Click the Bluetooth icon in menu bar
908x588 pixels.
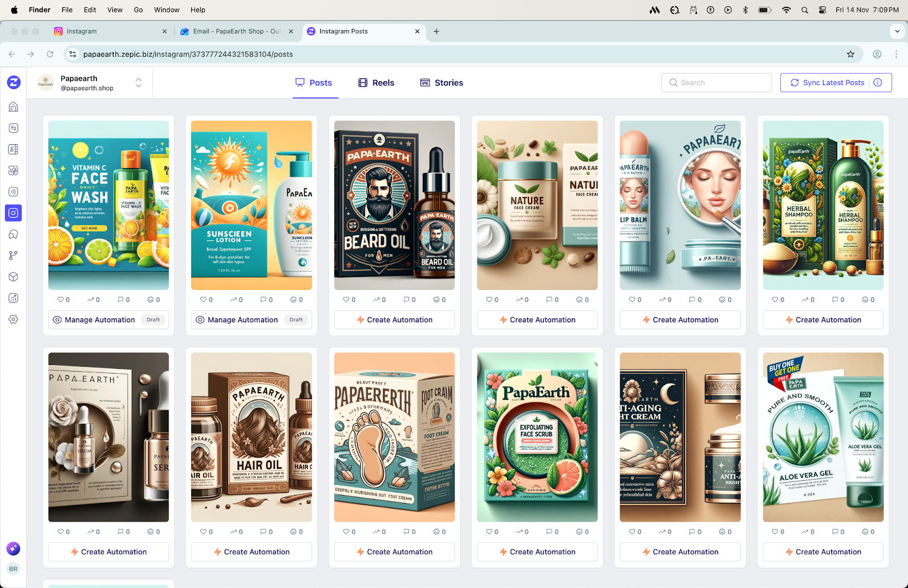(x=746, y=10)
